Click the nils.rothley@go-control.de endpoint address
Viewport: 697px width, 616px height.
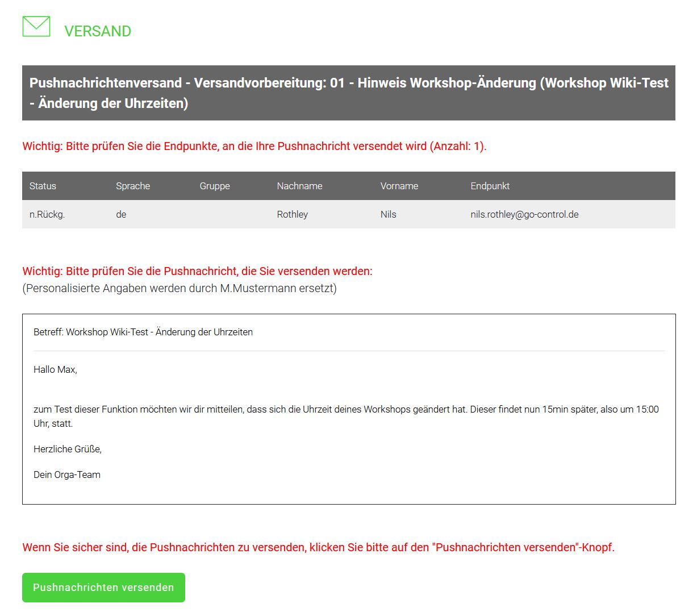[x=524, y=214]
